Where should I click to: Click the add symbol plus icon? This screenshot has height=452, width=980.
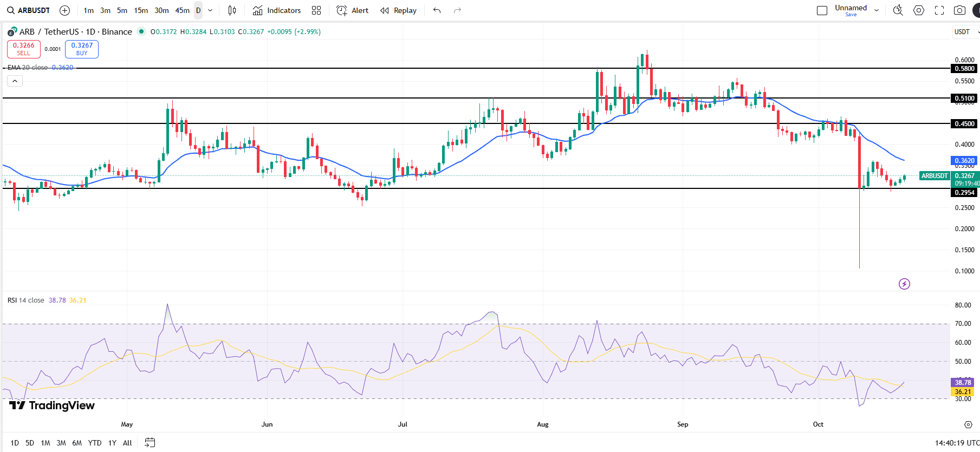point(64,10)
